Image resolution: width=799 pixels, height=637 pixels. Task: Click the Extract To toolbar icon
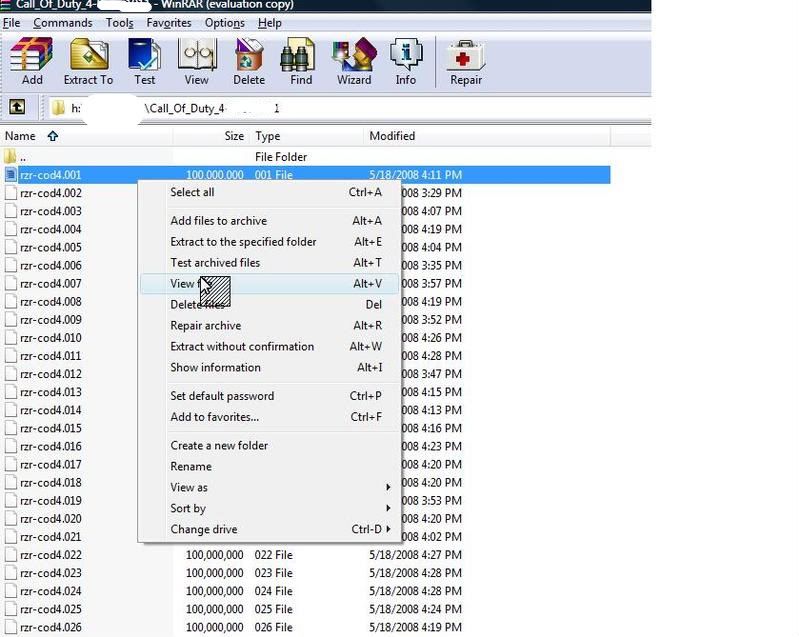pos(88,62)
